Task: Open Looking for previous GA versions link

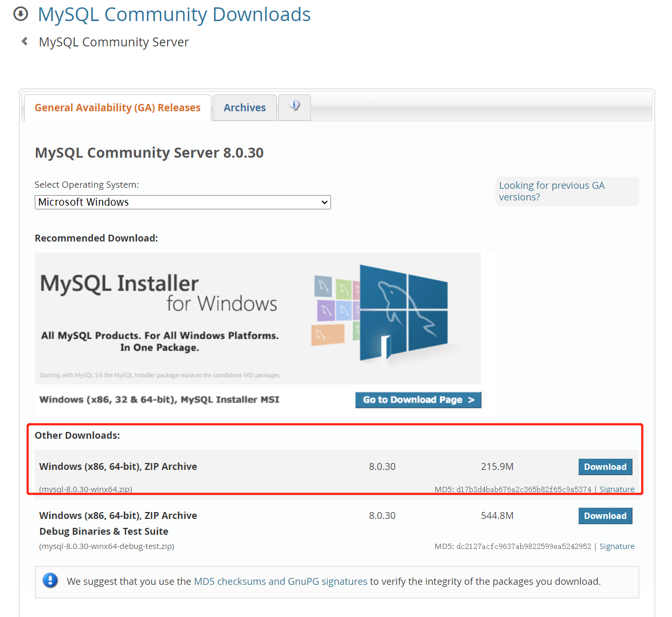Action: coord(552,191)
